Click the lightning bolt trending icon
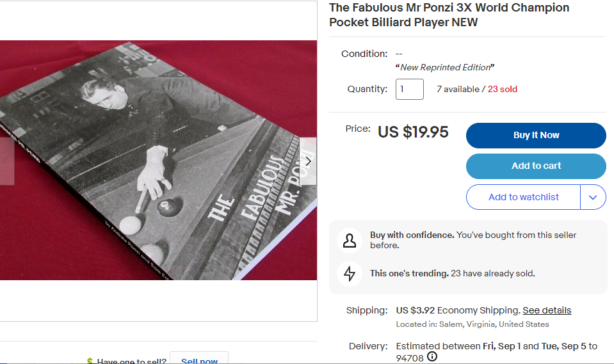The height and width of the screenshot is (364, 614). point(350,273)
